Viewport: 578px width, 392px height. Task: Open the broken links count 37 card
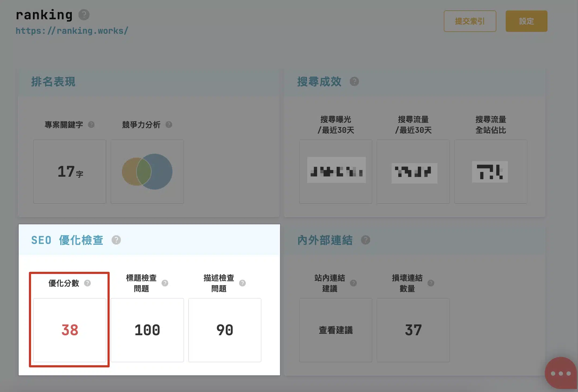(x=413, y=330)
